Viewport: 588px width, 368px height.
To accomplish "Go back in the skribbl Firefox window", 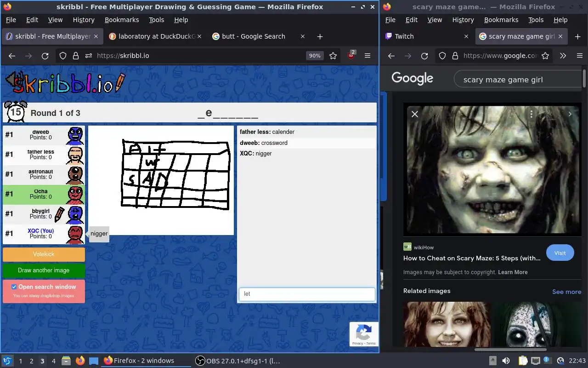I will pos(12,56).
